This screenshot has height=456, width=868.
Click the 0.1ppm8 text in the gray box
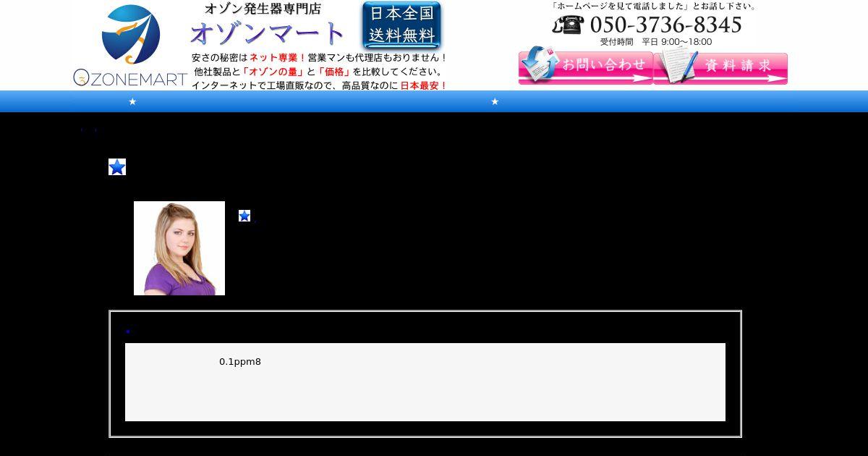coord(240,362)
